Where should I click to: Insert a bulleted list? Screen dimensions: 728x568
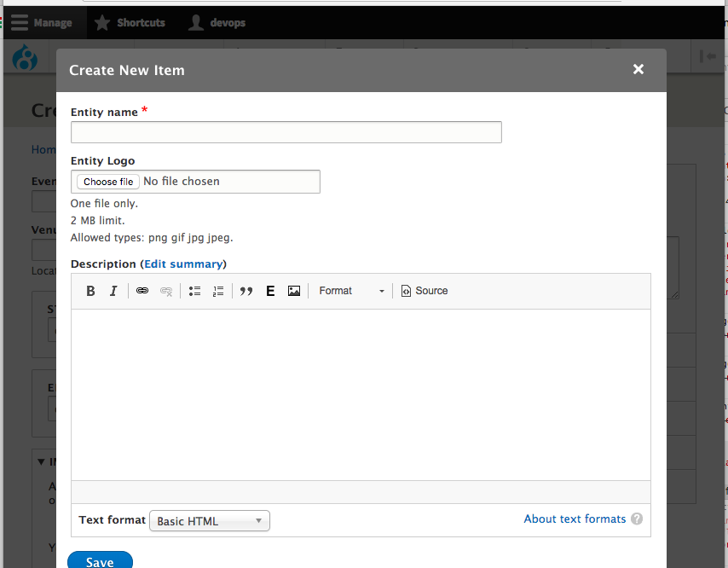pos(194,291)
